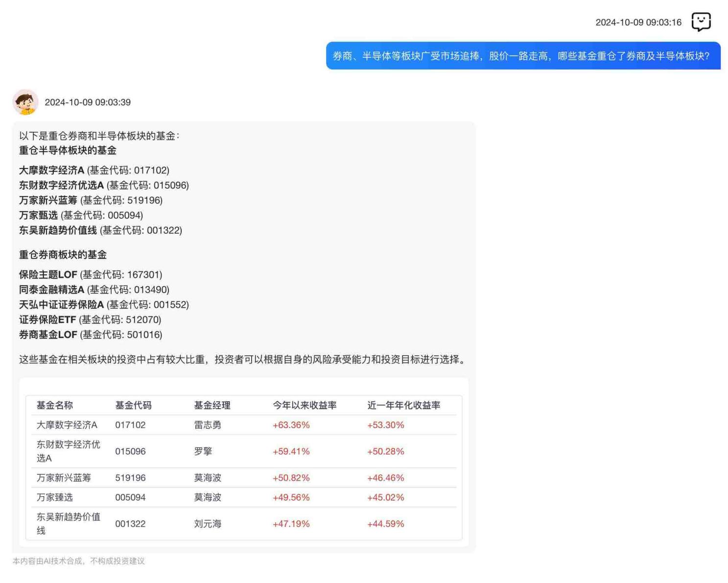Click table code cell '001322'
Viewport: 728px width, 583px height.
click(x=130, y=524)
